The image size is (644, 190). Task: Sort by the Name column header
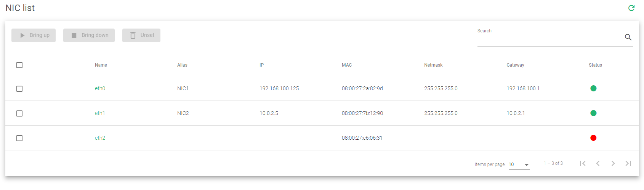pyautogui.click(x=101, y=65)
